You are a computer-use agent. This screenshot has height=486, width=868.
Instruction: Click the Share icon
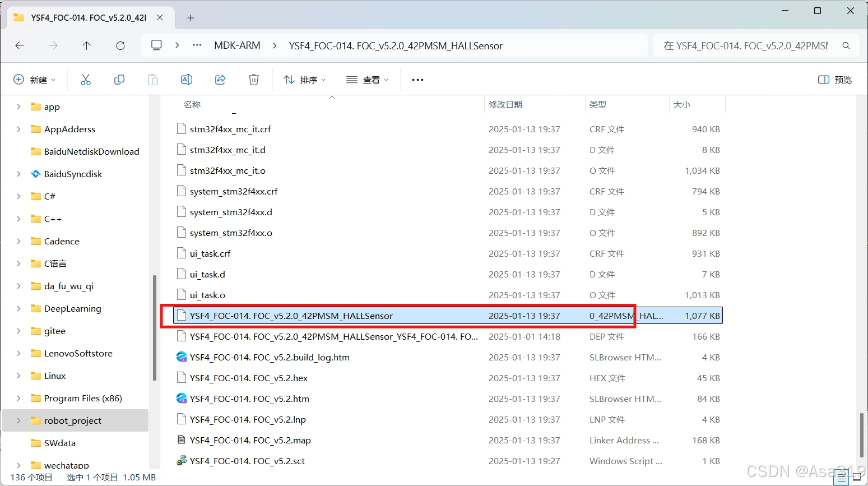[220, 79]
